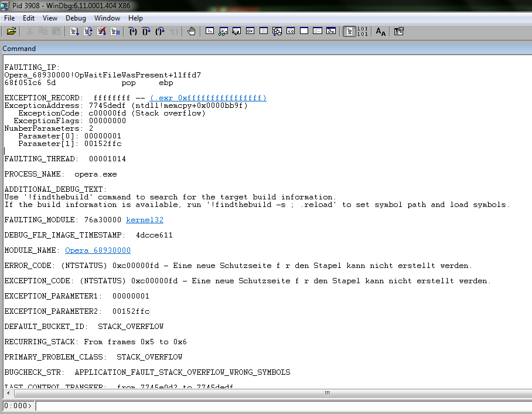Image resolution: width=532 pixels, height=414 pixels.
Task: Open the Call Stack window icon
Action: coord(276,31)
